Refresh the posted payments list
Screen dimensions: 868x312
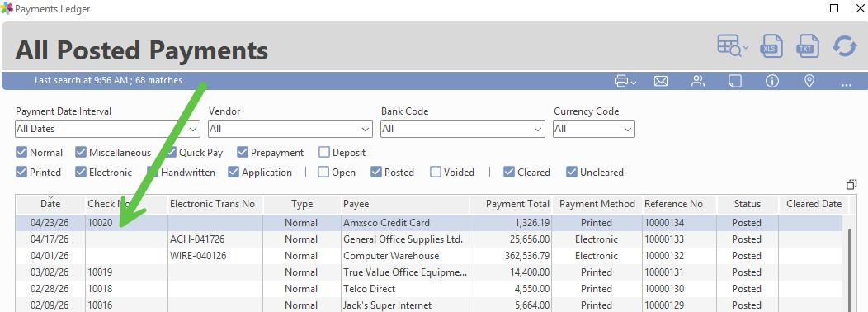[x=845, y=46]
